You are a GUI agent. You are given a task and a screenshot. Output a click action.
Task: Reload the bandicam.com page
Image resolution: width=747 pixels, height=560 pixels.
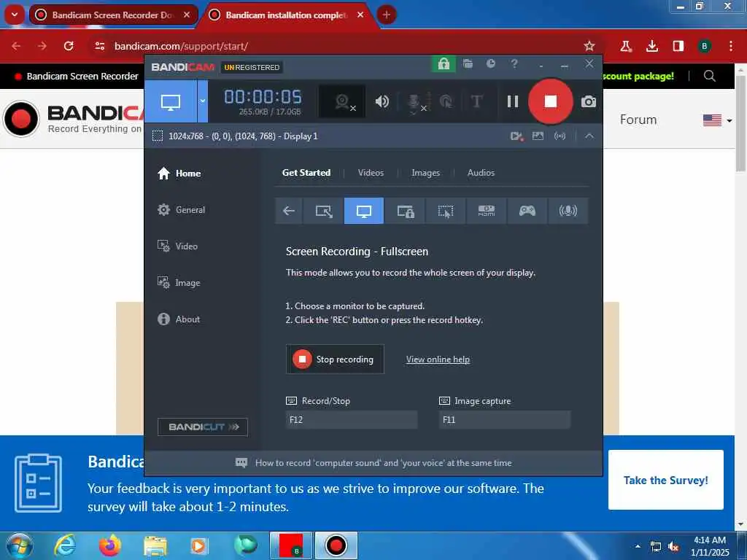(x=69, y=46)
